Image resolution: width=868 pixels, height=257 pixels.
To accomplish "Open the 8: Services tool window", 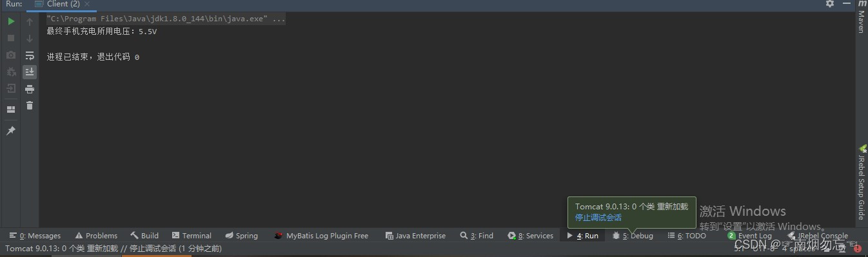I will [530, 236].
